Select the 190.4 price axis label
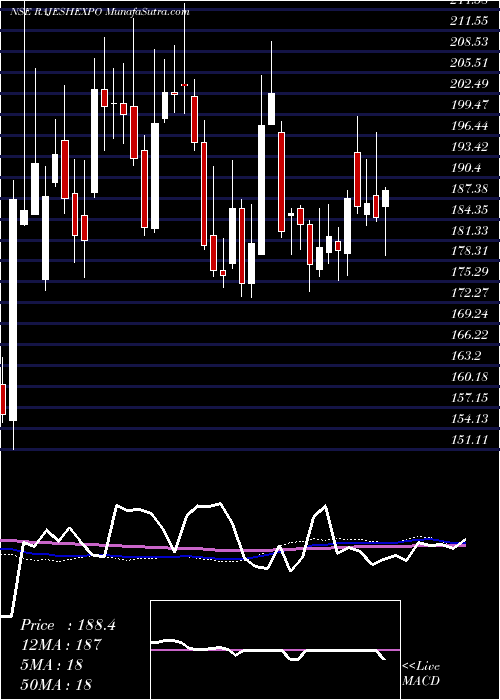The width and height of the screenshot is (500, 700). pos(465,168)
